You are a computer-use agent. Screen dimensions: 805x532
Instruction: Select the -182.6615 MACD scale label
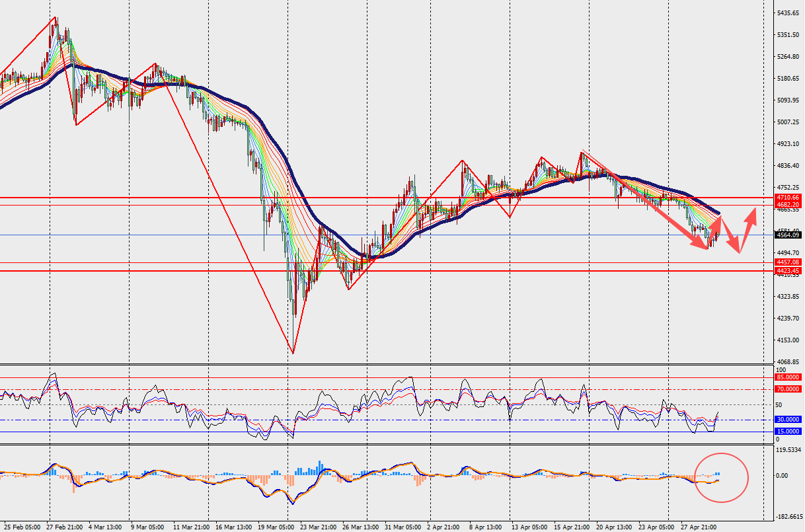[x=789, y=517]
